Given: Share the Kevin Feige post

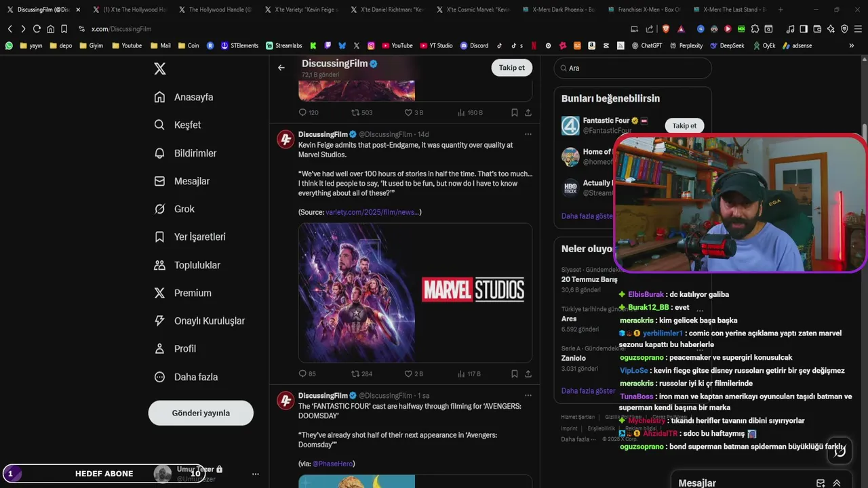Looking at the screenshot, I should [528, 373].
